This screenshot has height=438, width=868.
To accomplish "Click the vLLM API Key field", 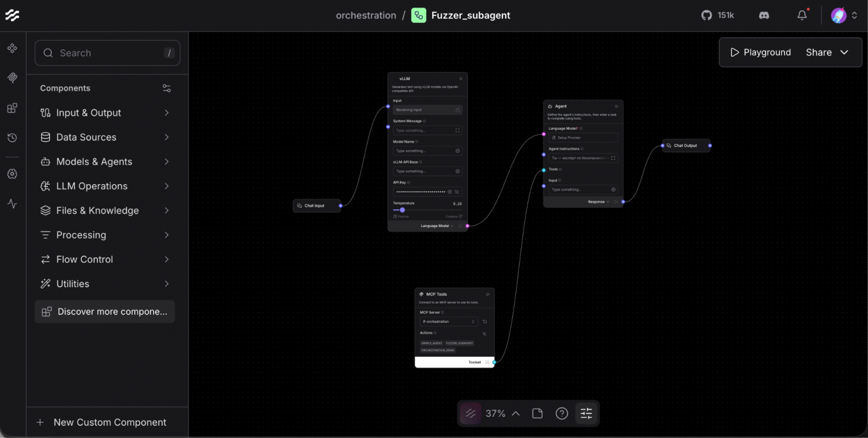I will (x=427, y=192).
